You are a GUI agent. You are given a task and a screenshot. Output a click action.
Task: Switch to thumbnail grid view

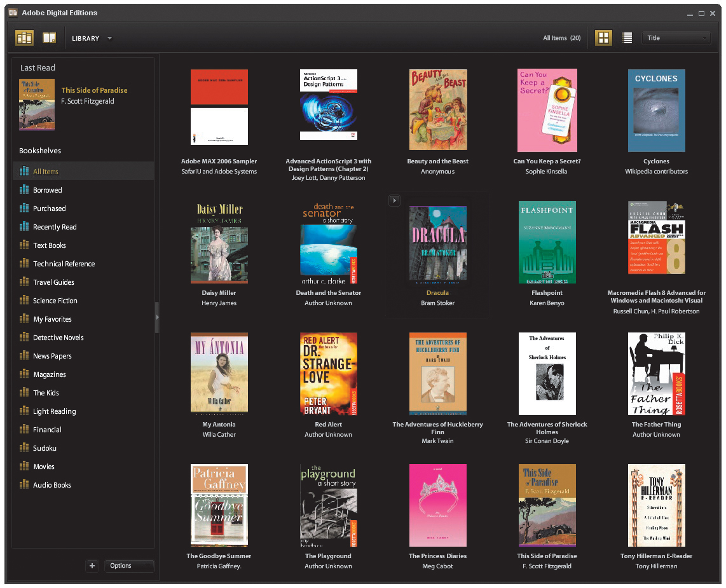pyautogui.click(x=603, y=38)
